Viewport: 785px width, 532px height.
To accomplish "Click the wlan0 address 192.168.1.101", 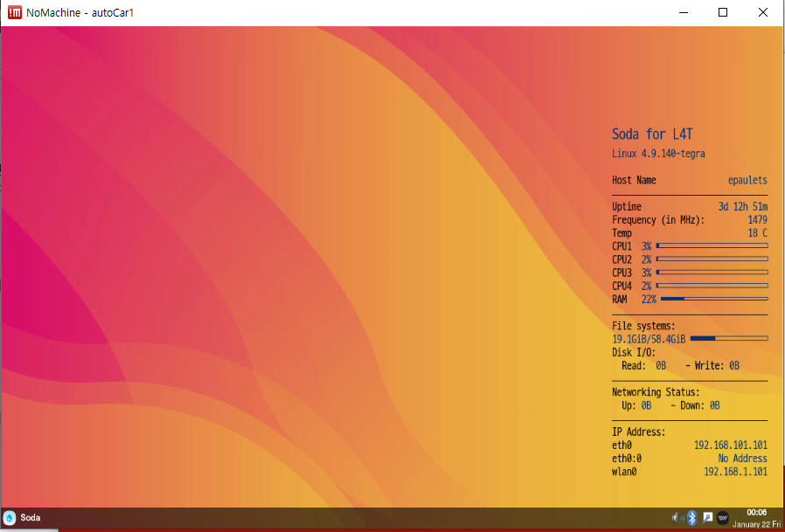I will pos(735,472).
